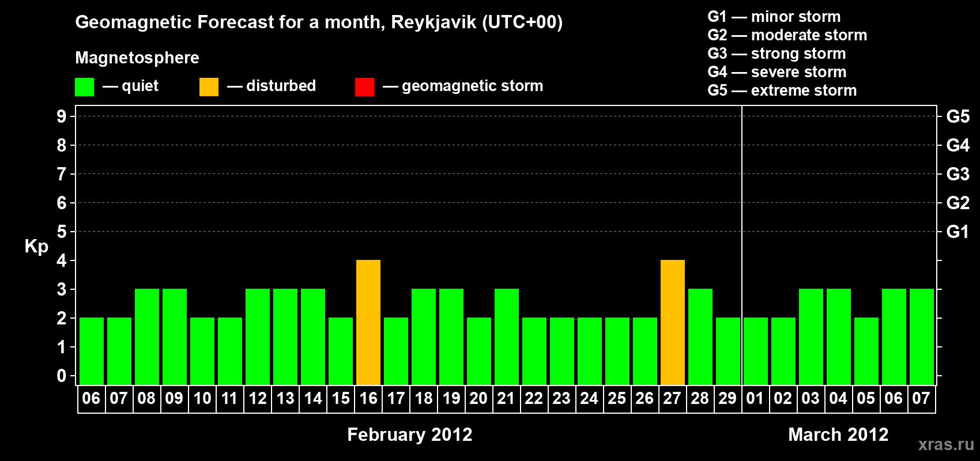Image resolution: width=980 pixels, height=461 pixels.
Task: Click the 'quiet' legend label
Action: click(140, 86)
